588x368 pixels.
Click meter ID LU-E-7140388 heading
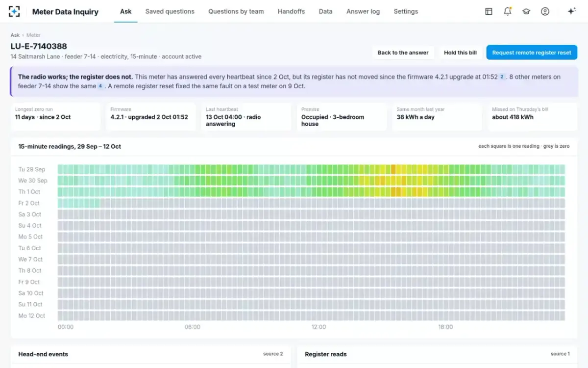tap(39, 47)
